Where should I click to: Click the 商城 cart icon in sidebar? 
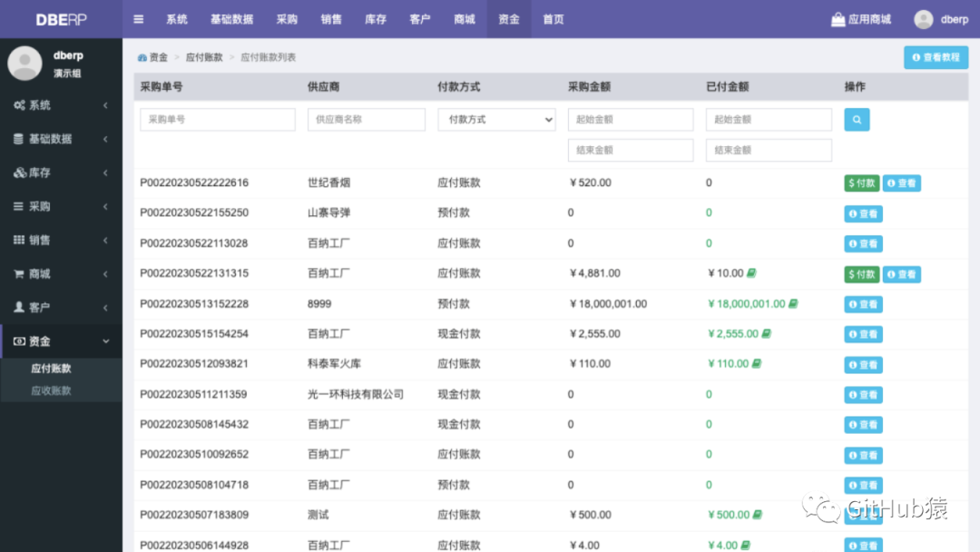pos(19,274)
